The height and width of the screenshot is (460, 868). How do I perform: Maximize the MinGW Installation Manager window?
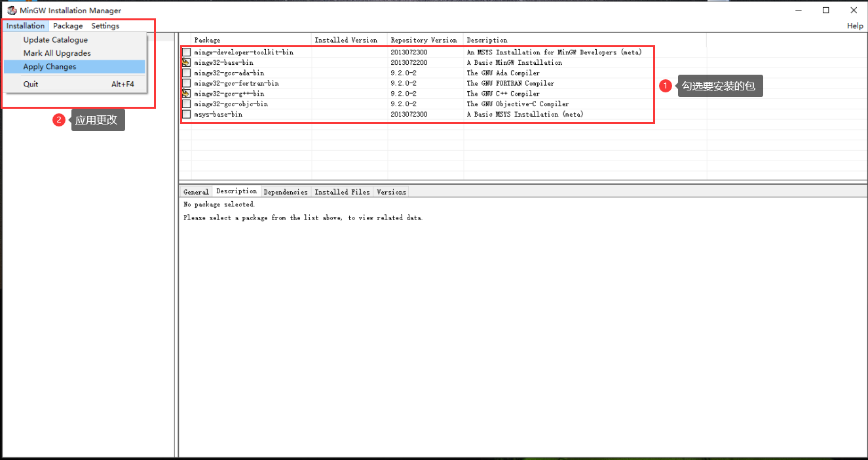826,10
